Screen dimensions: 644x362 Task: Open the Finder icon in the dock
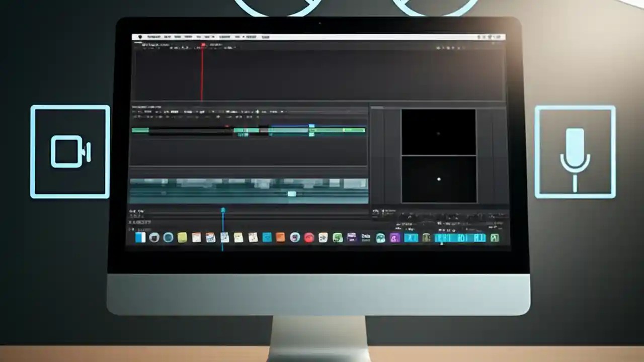(x=140, y=237)
